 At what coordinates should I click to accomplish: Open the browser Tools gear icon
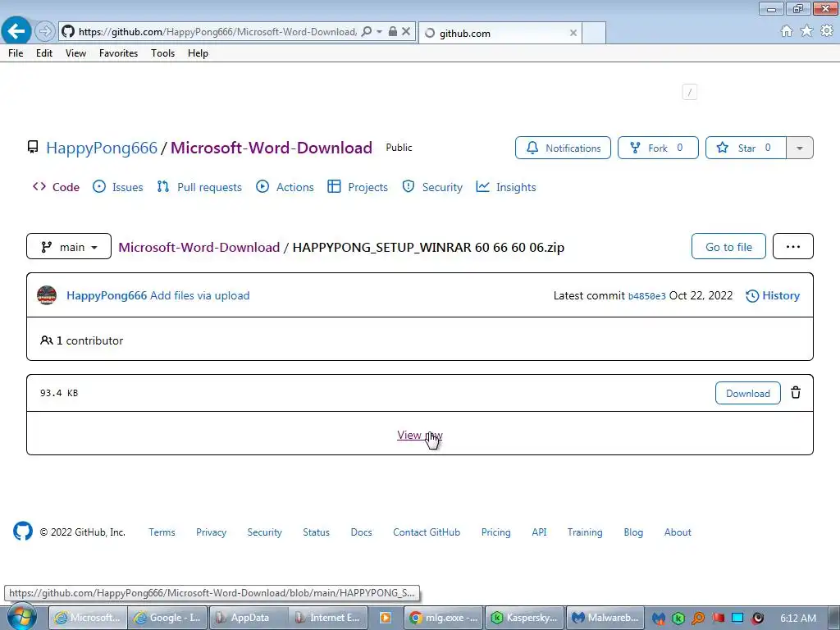click(x=827, y=31)
